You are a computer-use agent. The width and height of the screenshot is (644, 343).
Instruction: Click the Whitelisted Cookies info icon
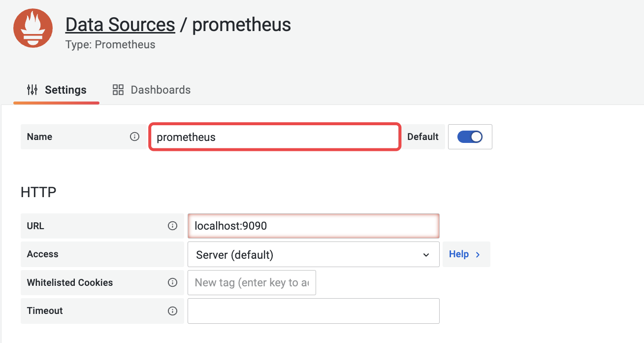(x=172, y=282)
